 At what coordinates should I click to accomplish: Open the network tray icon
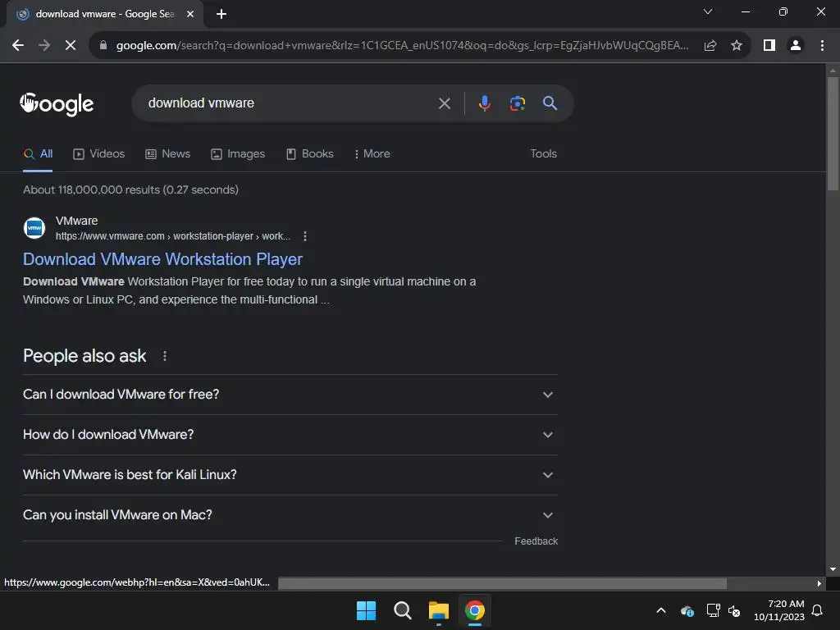click(713, 610)
